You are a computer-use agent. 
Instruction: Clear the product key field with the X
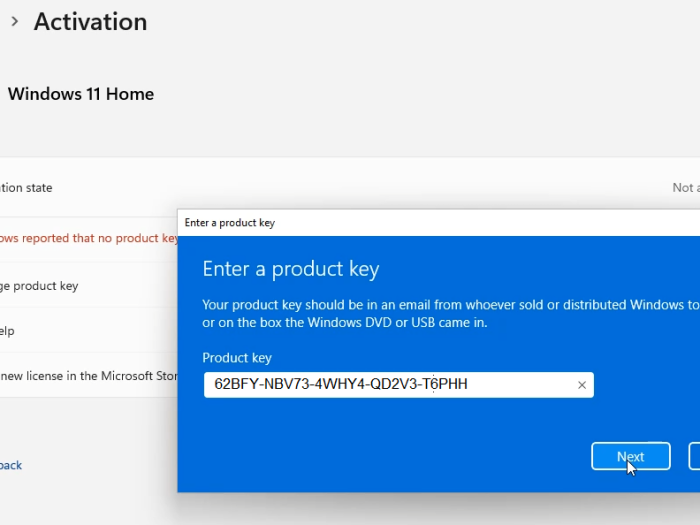click(582, 385)
